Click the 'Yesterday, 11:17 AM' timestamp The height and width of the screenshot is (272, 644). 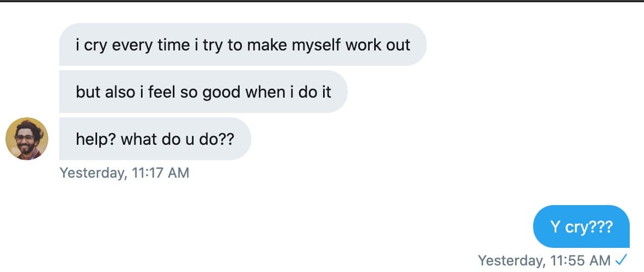124,173
